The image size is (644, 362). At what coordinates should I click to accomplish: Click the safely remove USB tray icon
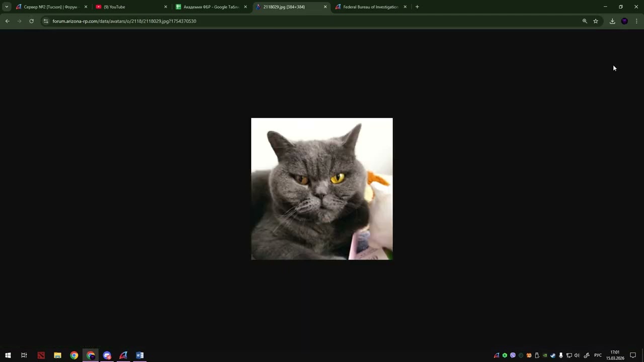coord(537,355)
